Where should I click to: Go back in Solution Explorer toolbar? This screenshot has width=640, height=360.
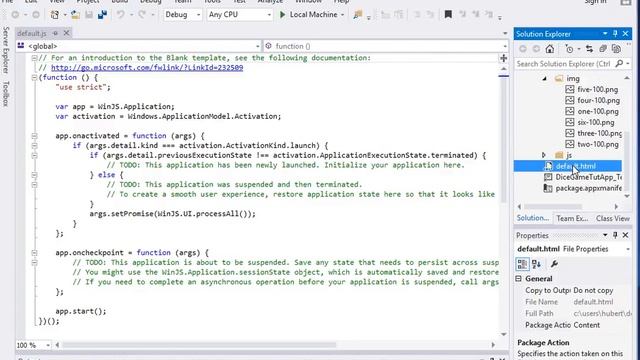coord(523,49)
